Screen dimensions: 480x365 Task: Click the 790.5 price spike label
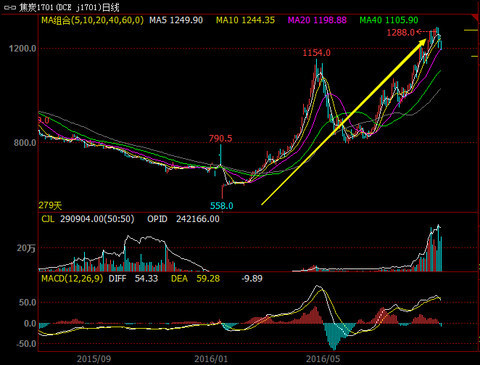pos(220,138)
